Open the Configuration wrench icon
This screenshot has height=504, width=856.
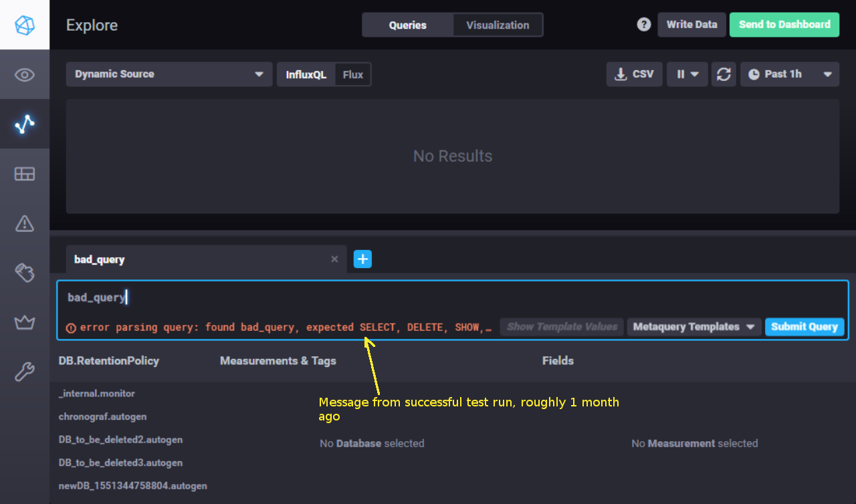pyautogui.click(x=25, y=371)
